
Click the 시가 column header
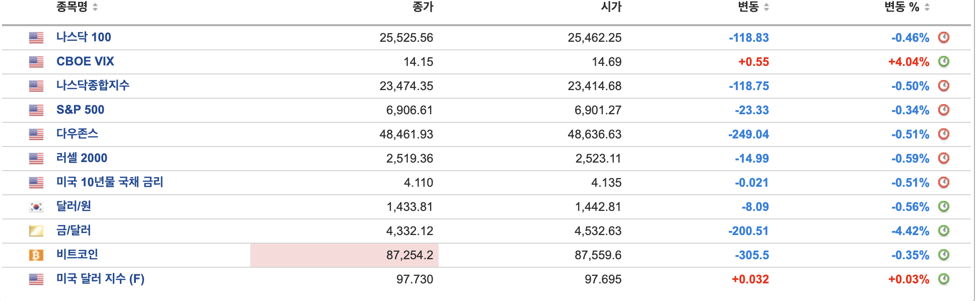point(611,7)
